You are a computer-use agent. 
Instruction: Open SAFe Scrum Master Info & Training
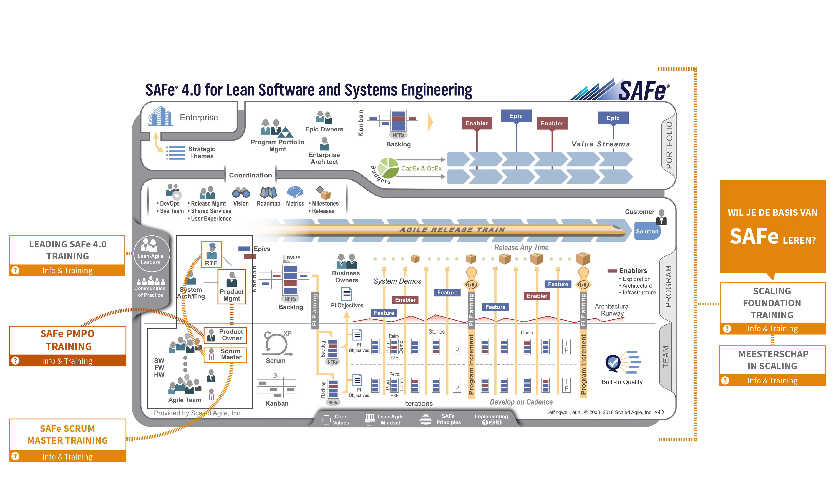pyautogui.click(x=67, y=457)
